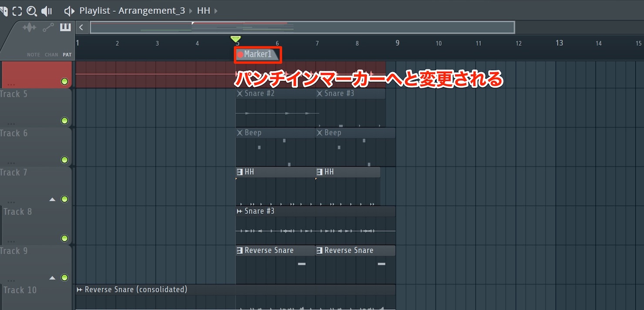
Task: Open the menu icon of Reverse Snare at bar 5
Action: (239, 250)
